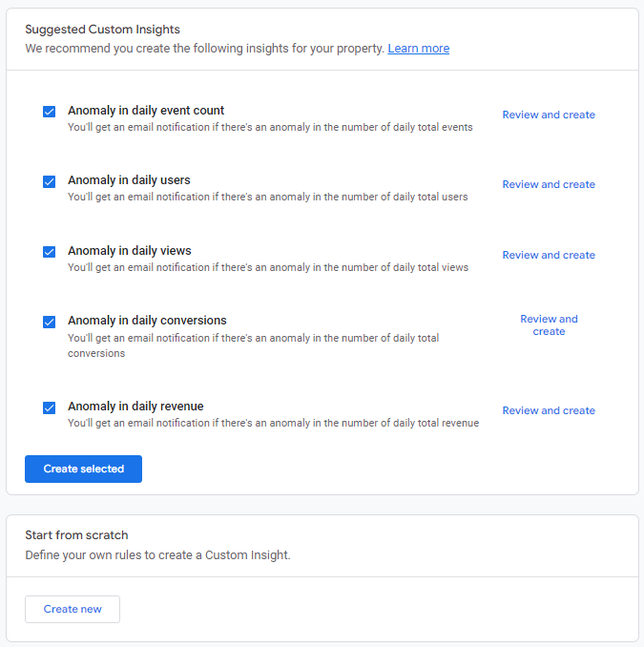Screen dimensions: 644x647
Task: Disable the Anomaly in daily revenue checkbox
Action: click(x=50, y=407)
